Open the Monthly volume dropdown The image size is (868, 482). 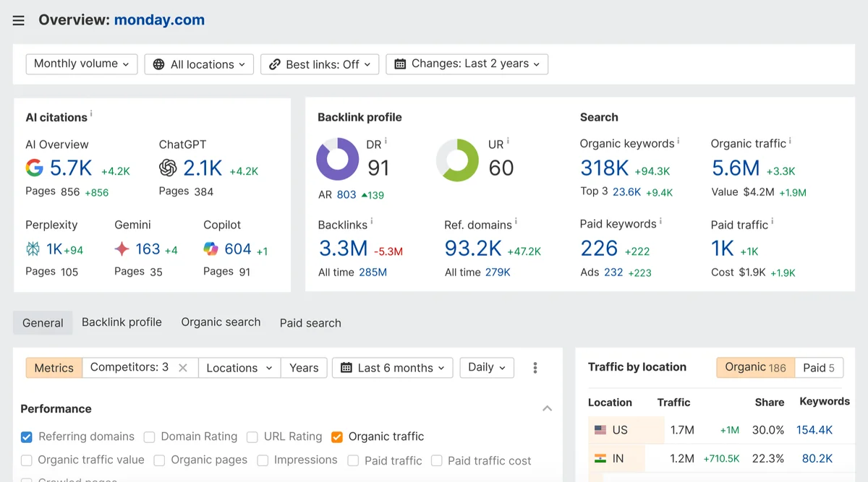point(81,64)
